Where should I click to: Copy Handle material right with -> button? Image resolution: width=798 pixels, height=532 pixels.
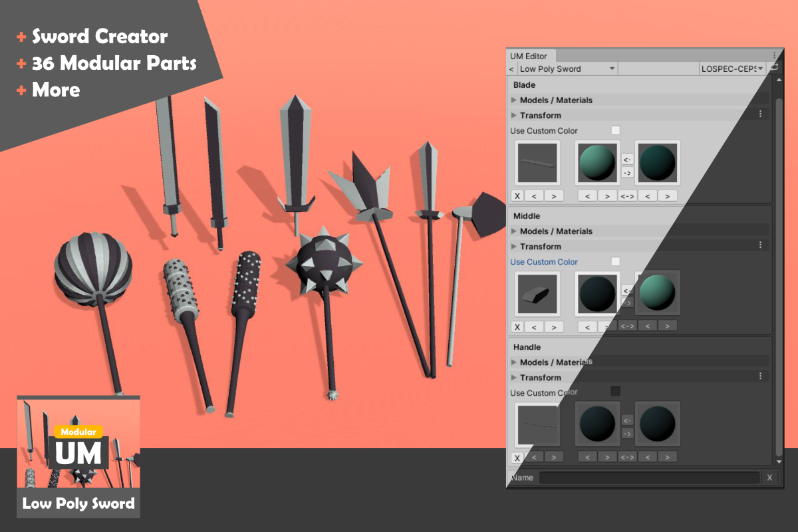(x=627, y=434)
